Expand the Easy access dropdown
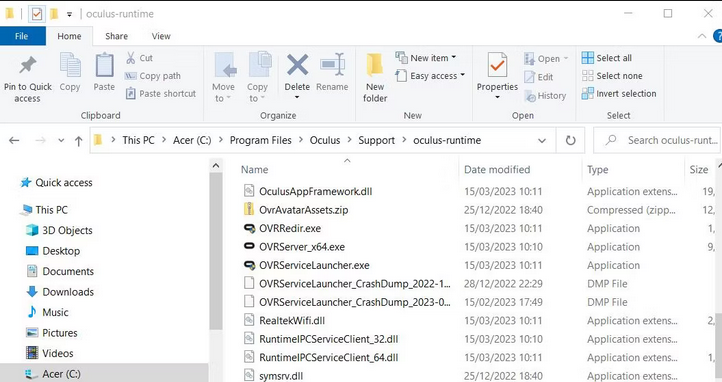 (431, 76)
